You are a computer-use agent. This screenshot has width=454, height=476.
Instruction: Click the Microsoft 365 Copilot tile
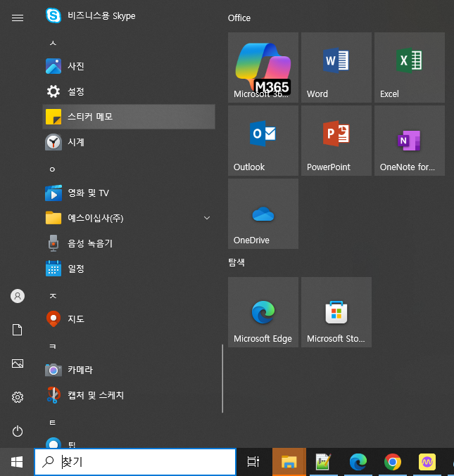pyautogui.click(x=263, y=67)
